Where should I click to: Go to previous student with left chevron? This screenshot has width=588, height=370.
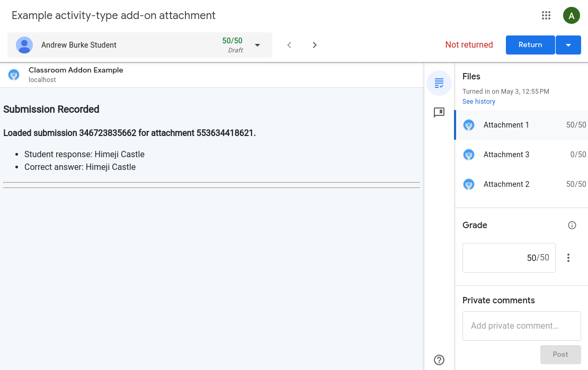[289, 45]
